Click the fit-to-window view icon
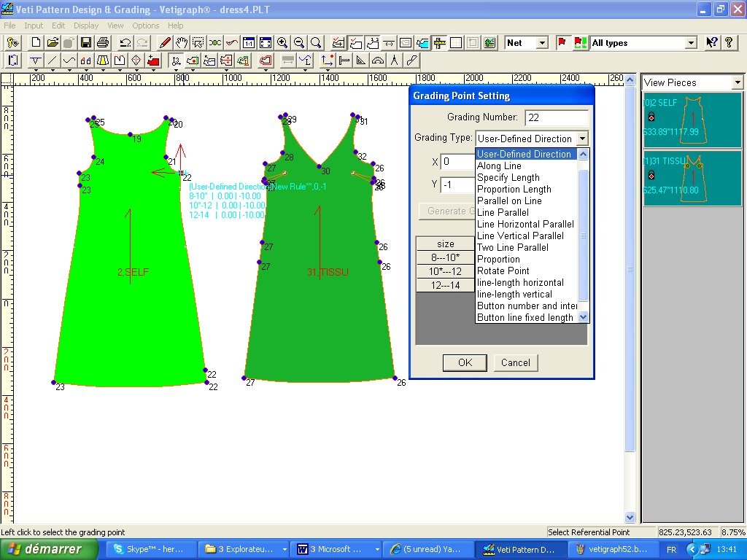 [x=266, y=43]
